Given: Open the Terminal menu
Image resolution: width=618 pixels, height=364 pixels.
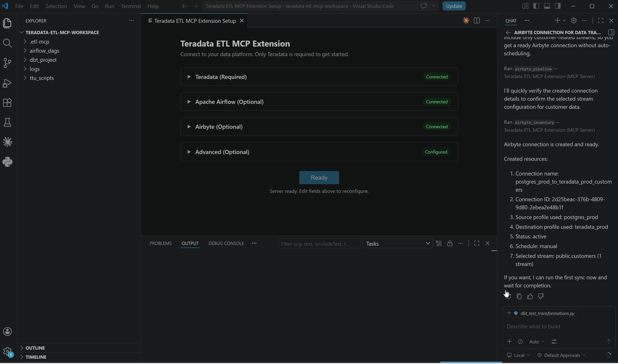Looking at the screenshot, I should 131,6.
